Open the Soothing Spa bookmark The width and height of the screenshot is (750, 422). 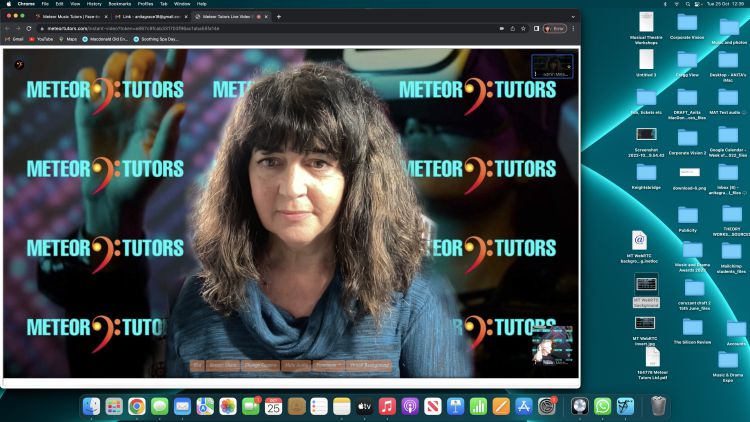coord(156,39)
